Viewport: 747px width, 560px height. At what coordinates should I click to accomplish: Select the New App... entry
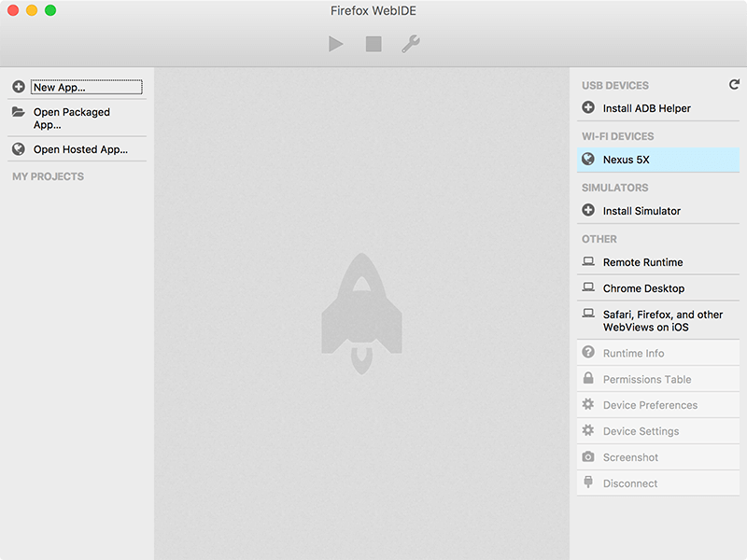point(87,87)
